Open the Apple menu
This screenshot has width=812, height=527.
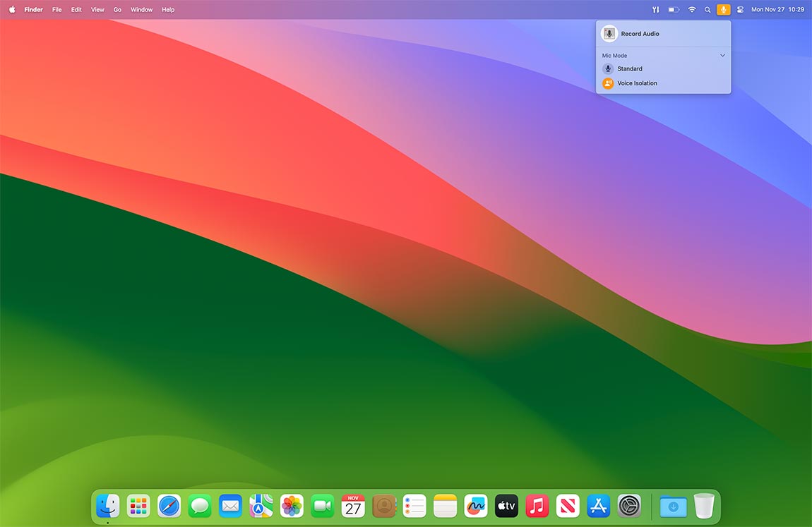coord(11,9)
